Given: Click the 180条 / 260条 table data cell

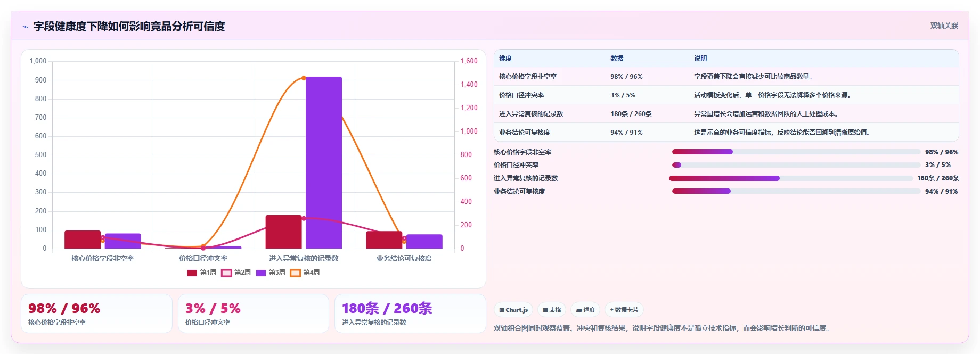Looking at the screenshot, I should 647,114.
